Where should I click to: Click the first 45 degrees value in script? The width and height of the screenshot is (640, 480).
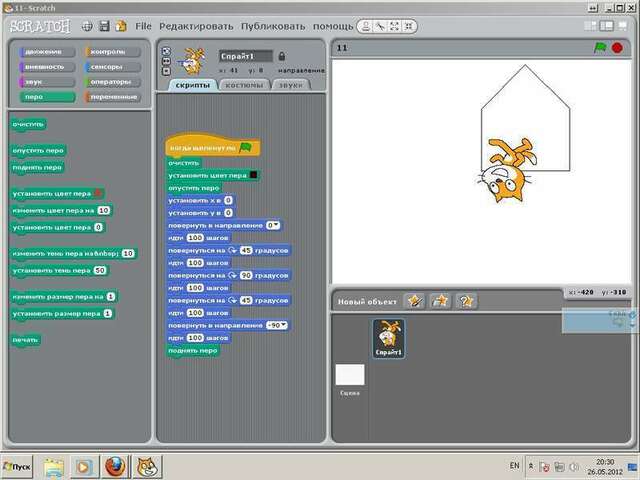[246, 251]
